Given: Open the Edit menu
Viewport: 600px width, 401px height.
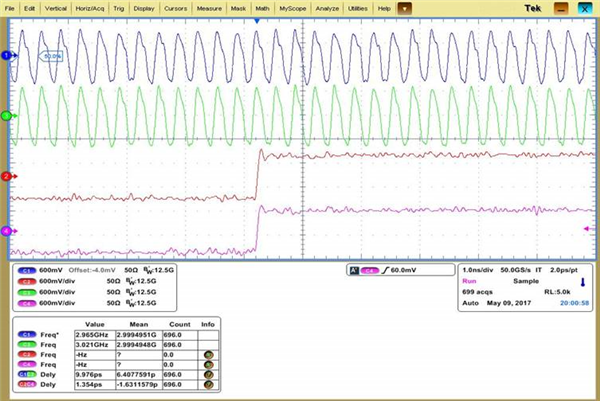Looking at the screenshot, I should click(x=29, y=8).
